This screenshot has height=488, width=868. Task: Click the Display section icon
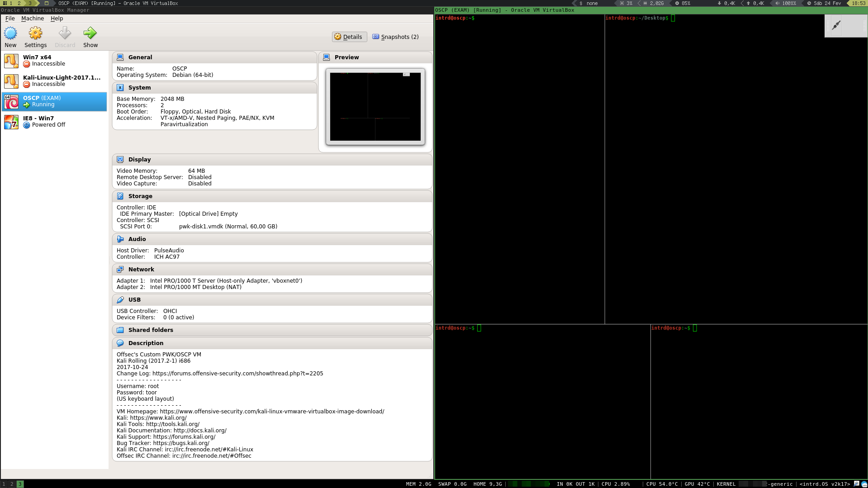(x=120, y=160)
